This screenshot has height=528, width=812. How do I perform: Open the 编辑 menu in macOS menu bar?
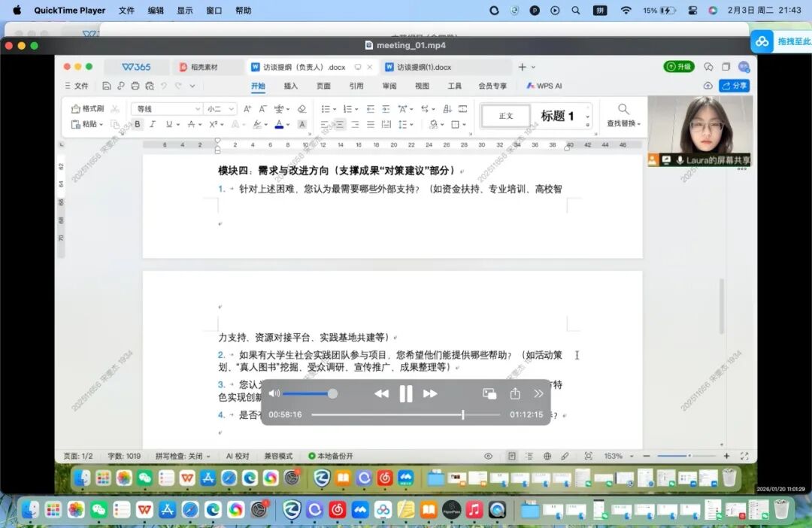click(x=156, y=11)
